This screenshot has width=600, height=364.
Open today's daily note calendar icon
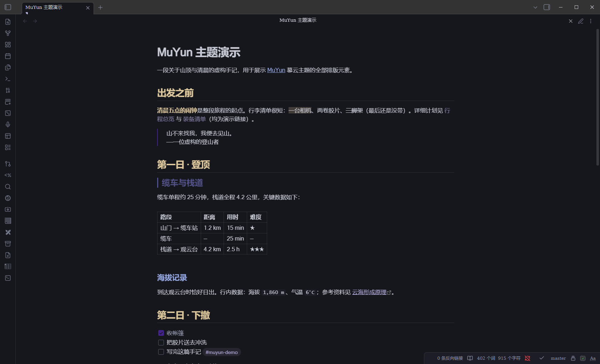click(8, 56)
